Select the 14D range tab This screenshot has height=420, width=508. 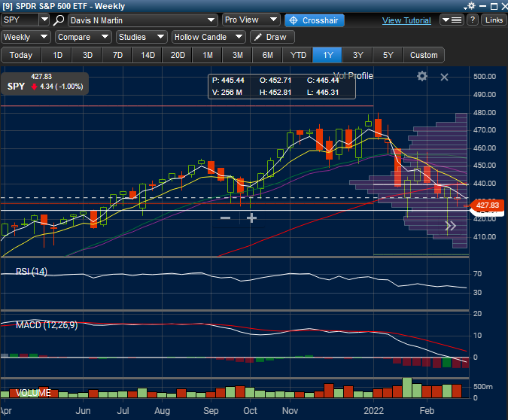tap(148, 55)
